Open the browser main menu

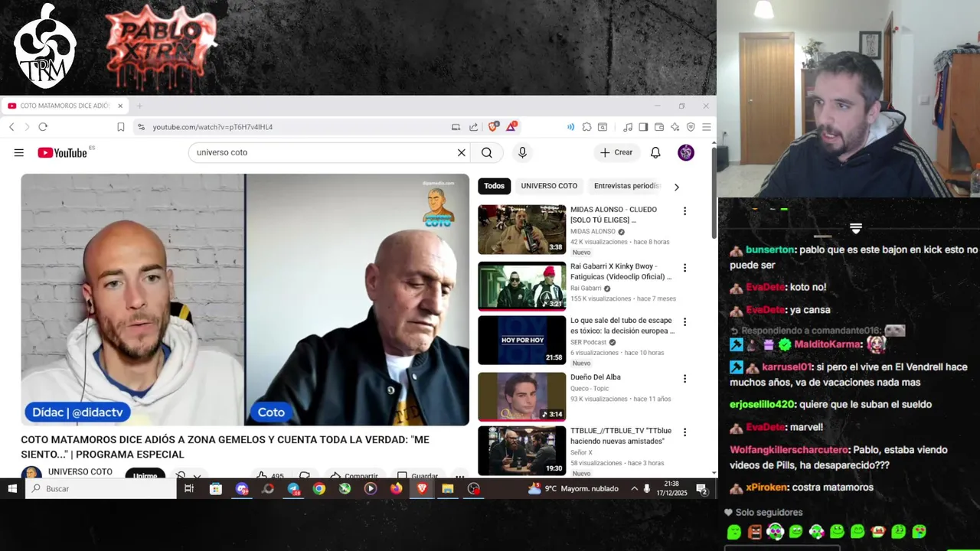coord(706,127)
